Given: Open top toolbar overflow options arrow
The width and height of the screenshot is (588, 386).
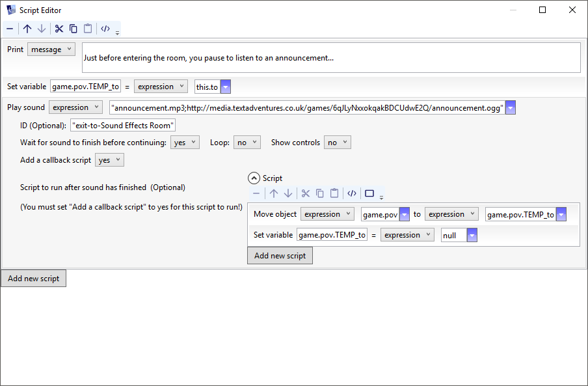Looking at the screenshot, I should (117, 33).
